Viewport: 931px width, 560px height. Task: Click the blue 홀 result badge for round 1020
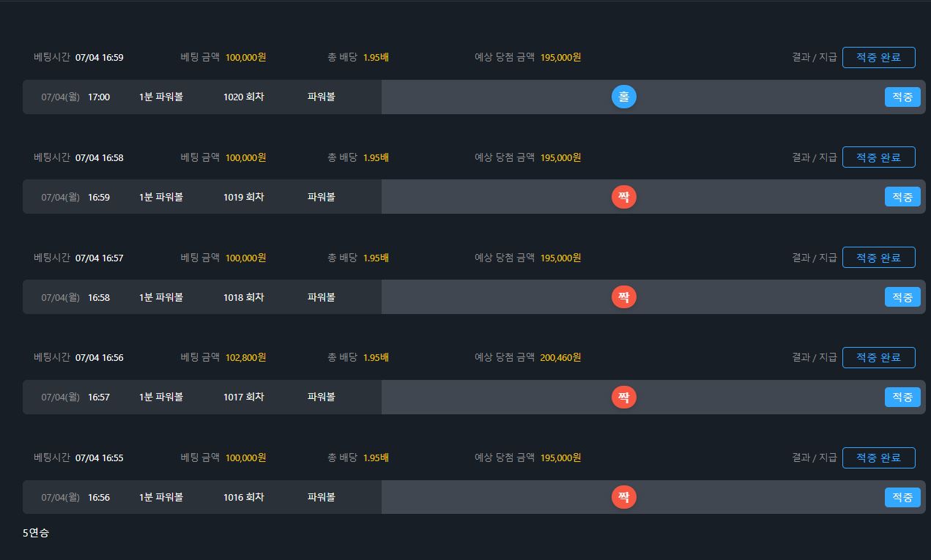[624, 97]
